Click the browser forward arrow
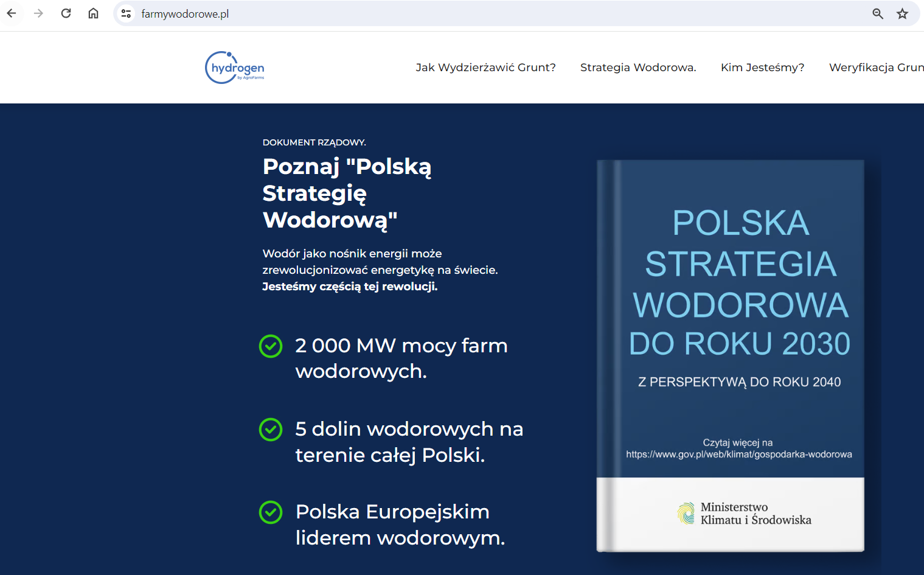Screen dimensions: 924x575 click(x=39, y=13)
